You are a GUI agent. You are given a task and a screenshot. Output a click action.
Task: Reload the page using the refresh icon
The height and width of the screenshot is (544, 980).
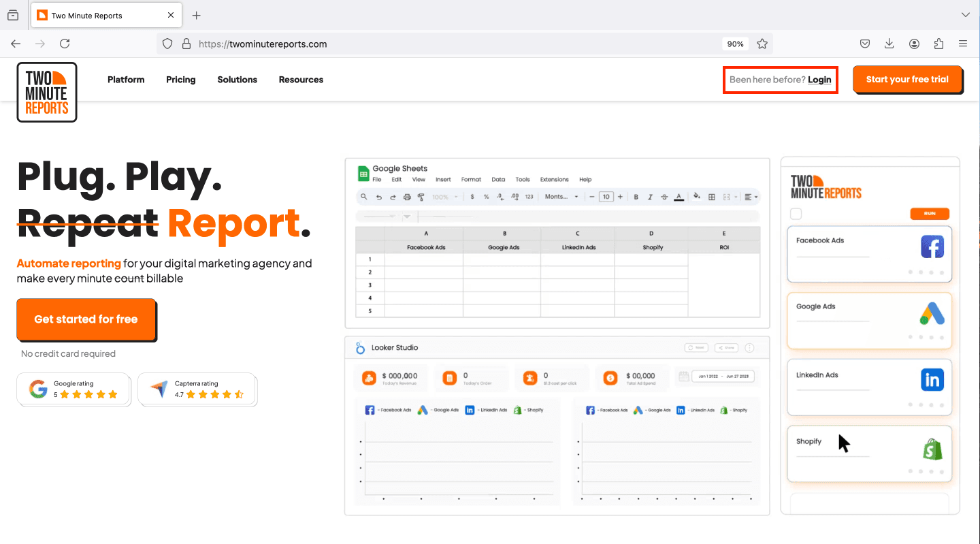coord(65,44)
